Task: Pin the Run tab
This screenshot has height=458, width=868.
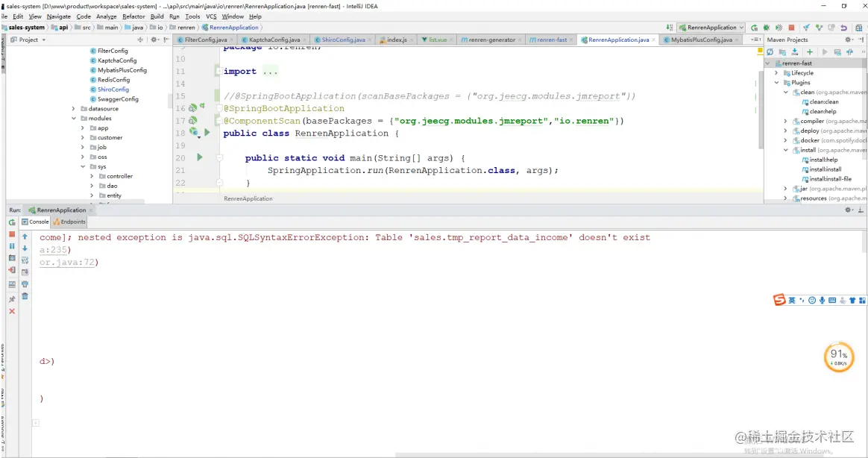Action: (x=12, y=299)
